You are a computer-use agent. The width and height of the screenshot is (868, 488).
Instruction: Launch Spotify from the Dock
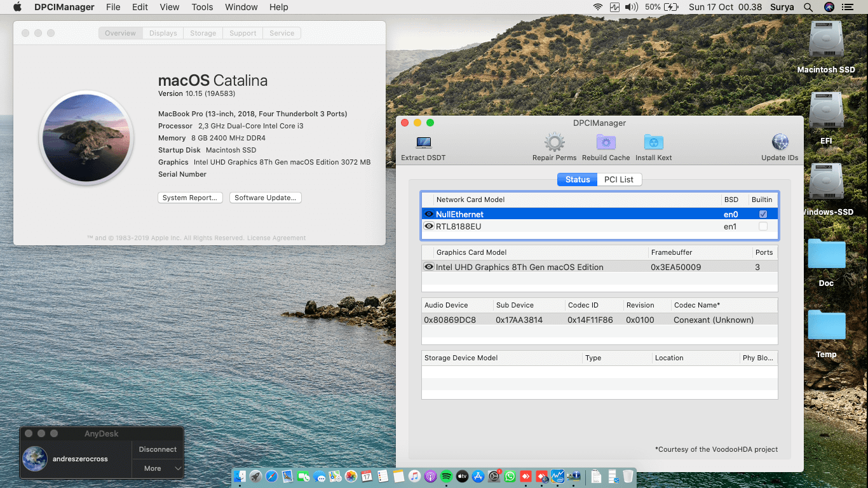click(x=446, y=476)
